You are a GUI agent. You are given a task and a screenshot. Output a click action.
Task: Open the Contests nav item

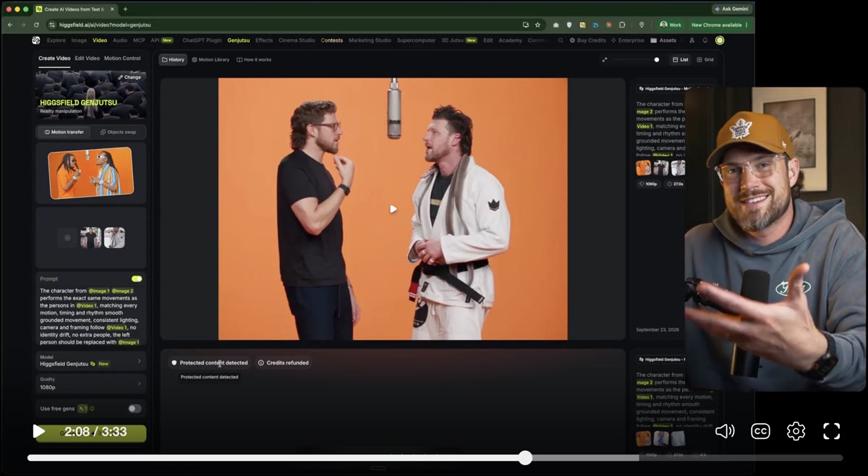point(332,41)
